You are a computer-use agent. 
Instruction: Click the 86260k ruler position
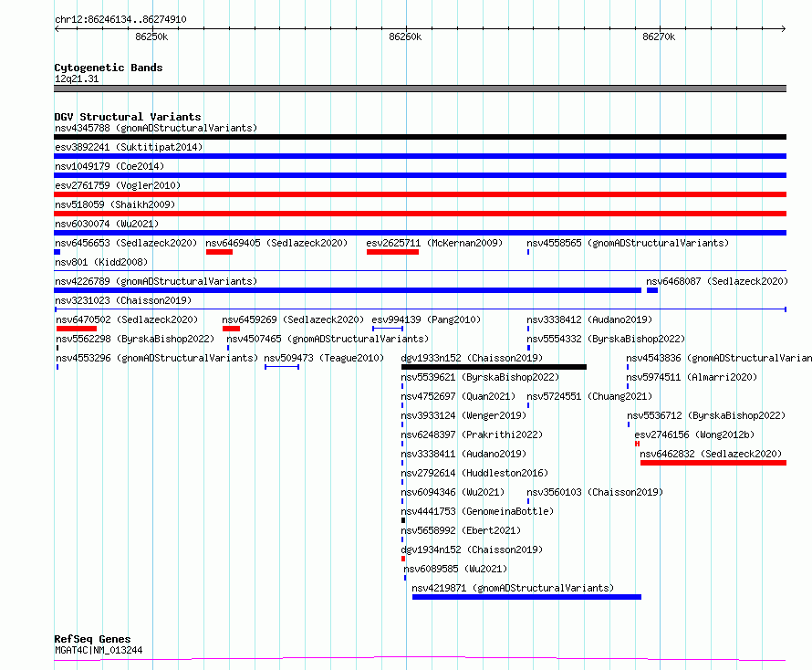point(405,37)
